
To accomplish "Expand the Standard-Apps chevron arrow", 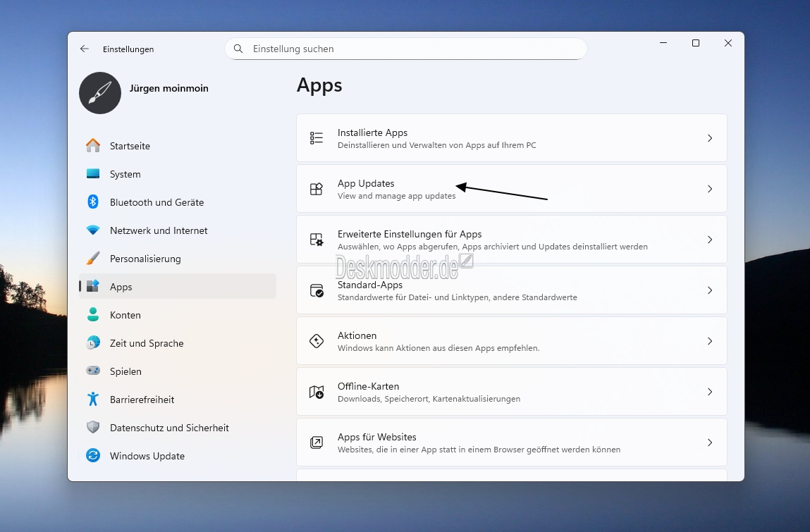I will point(710,290).
